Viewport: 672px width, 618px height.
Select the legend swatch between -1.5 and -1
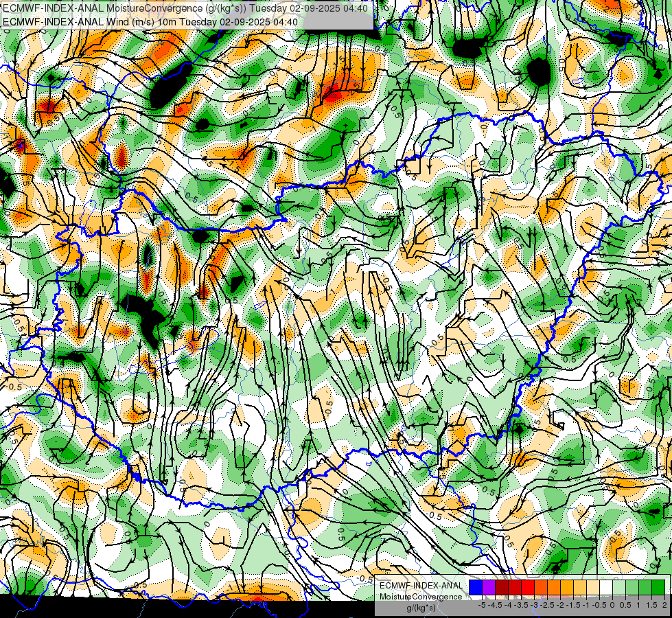580,587
